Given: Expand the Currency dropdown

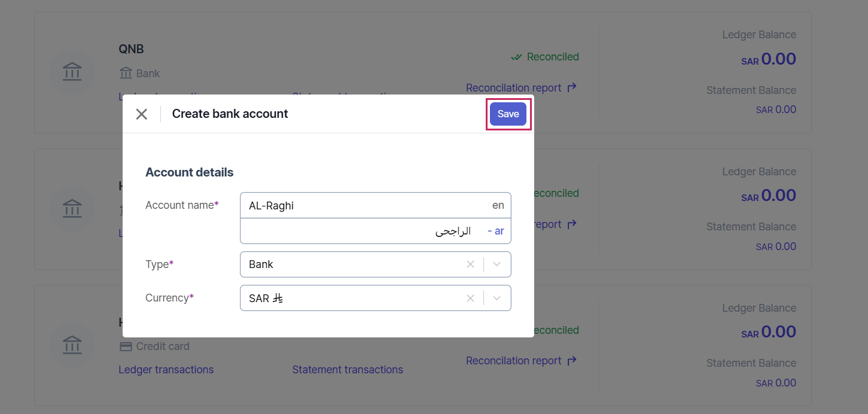Looking at the screenshot, I should point(497,297).
